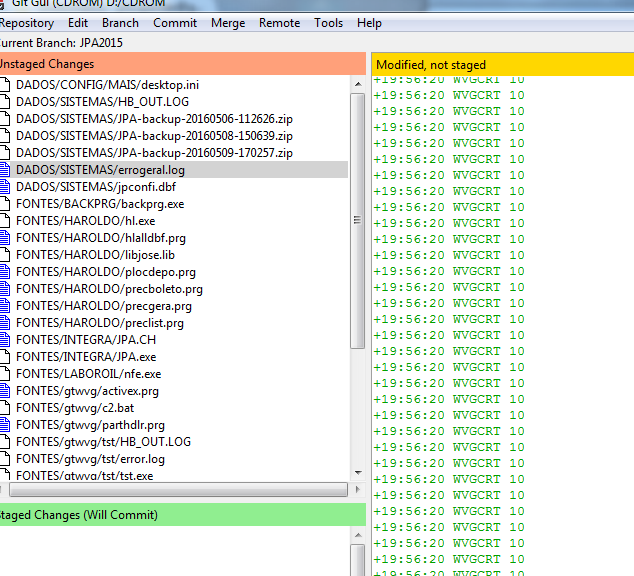Image resolution: width=634 pixels, height=576 pixels.
Task: Select FONTES/HAROLDO/hl.exe file name
Action: tap(86, 221)
